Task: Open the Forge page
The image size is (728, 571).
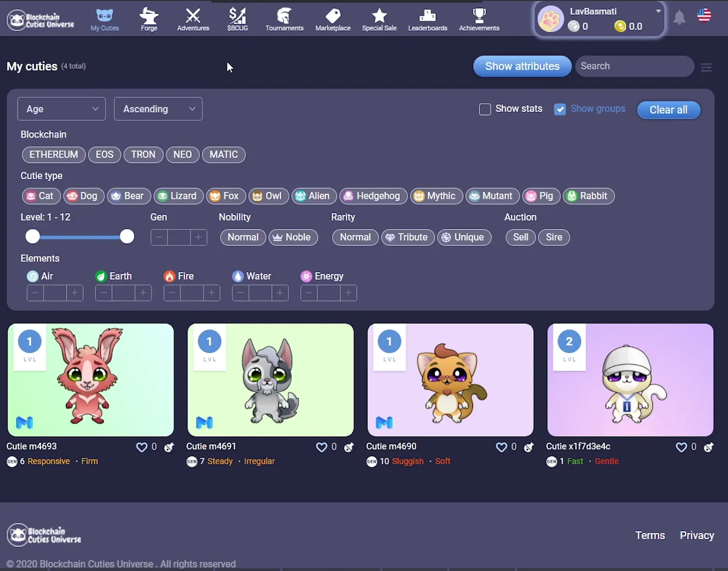Action: 149,20
